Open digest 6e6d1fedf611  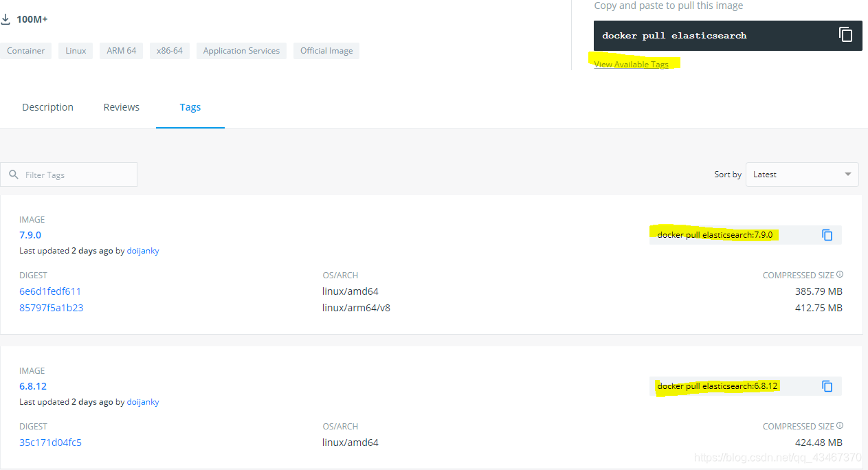pyautogui.click(x=50, y=291)
